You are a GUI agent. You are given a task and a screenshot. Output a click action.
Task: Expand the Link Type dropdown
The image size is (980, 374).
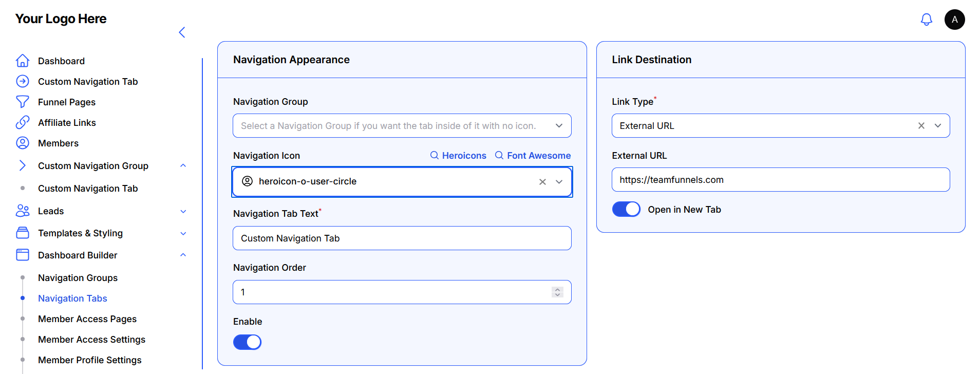tap(938, 126)
